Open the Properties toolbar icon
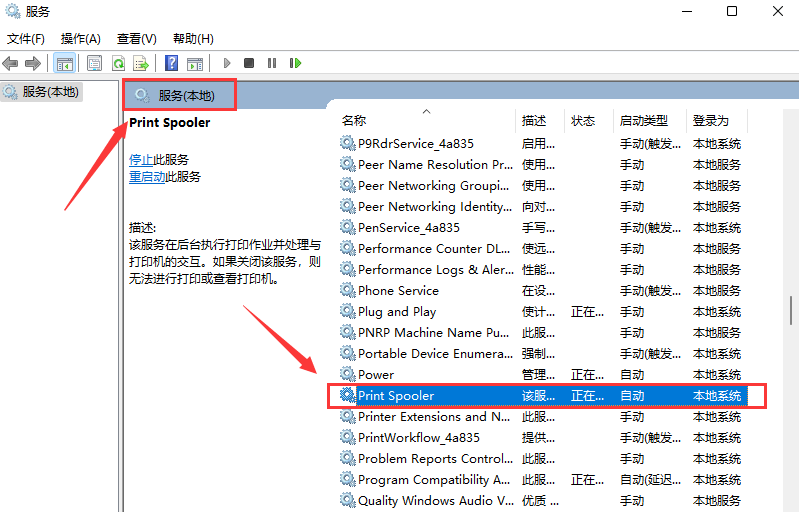This screenshot has width=799, height=512. click(94, 63)
